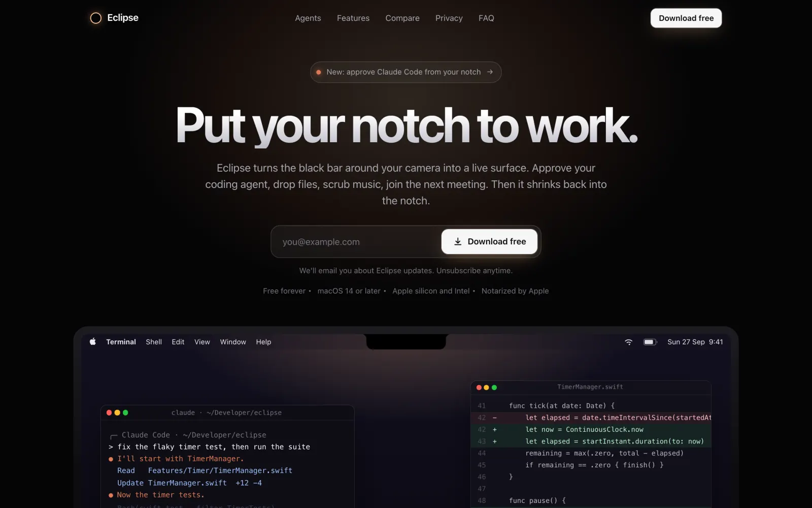Viewport: 812px width, 508px height.
Task: Click yellow minimize dot of claude terminal window
Action: pyautogui.click(x=117, y=412)
